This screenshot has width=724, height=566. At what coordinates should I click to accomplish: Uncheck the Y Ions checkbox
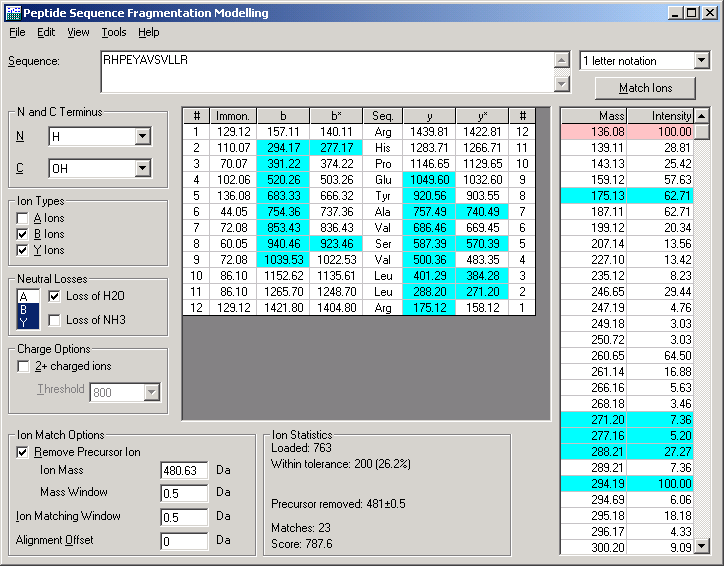(22, 250)
